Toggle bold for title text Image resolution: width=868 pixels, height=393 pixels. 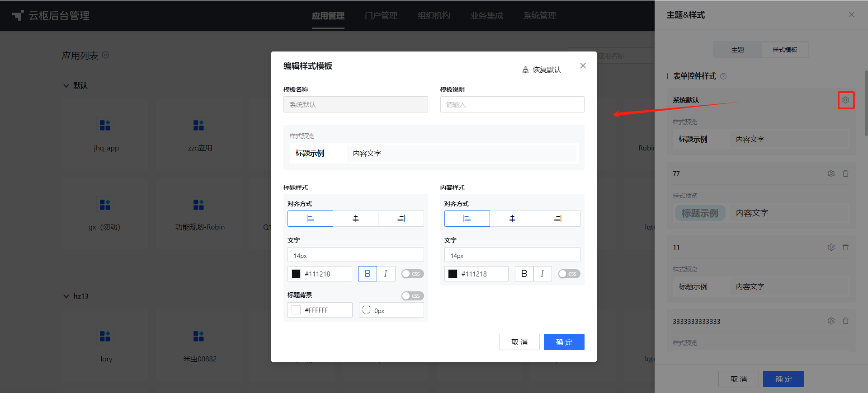pyautogui.click(x=368, y=274)
